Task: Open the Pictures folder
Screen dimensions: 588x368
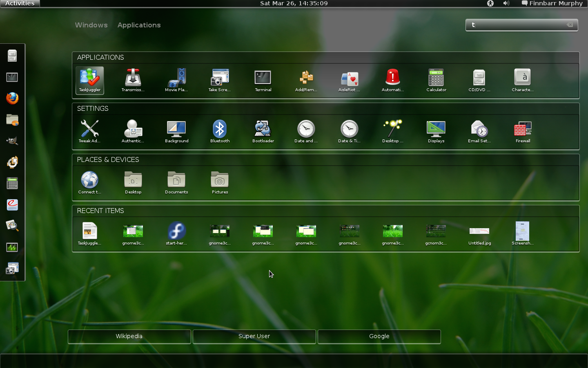Action: [x=220, y=183]
